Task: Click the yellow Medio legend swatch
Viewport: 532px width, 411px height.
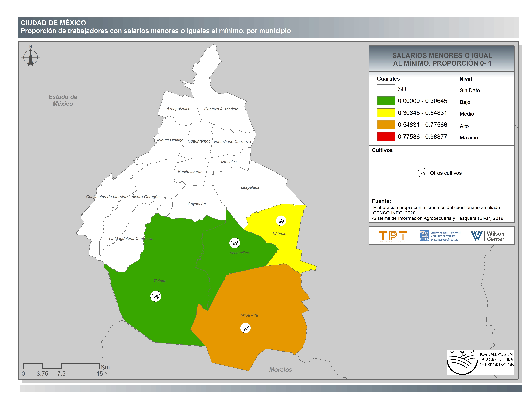Action: pos(386,113)
